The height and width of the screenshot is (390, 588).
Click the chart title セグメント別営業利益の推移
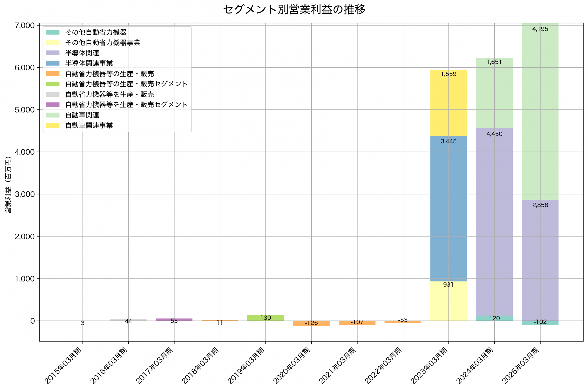pyautogui.click(x=294, y=9)
